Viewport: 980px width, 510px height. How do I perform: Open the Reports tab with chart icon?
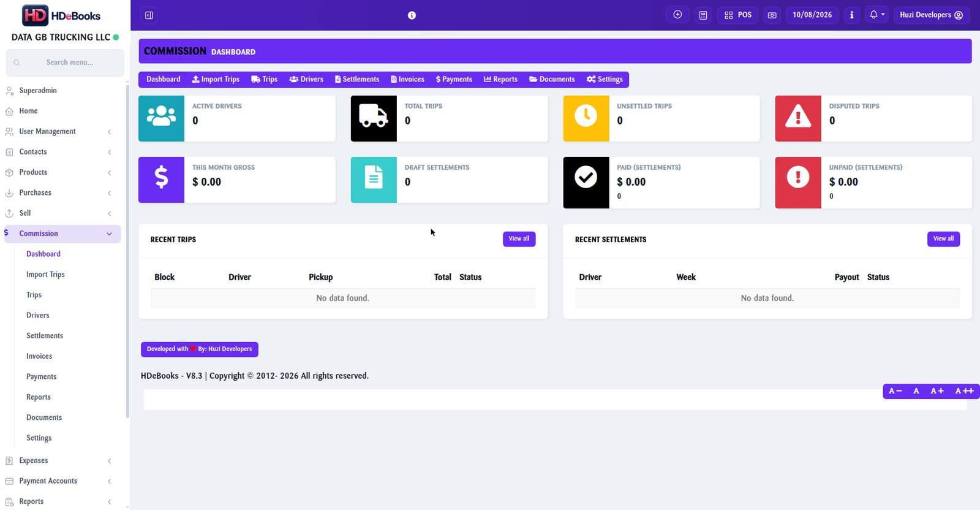pos(500,80)
